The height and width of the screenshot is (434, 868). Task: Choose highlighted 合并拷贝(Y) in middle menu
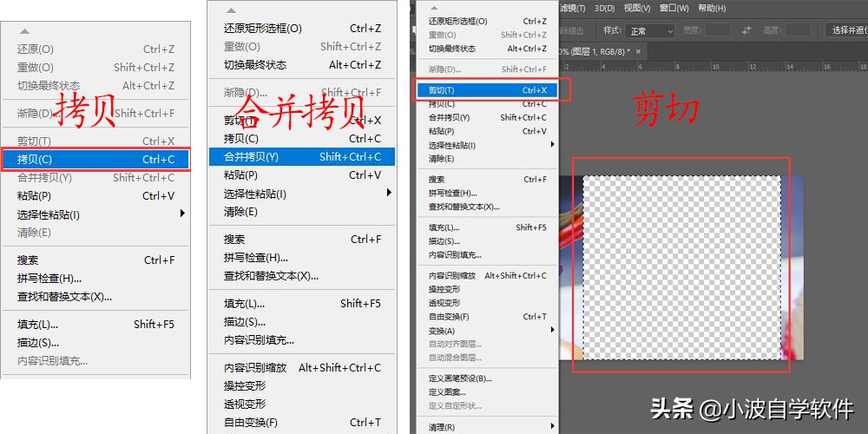[x=302, y=156]
